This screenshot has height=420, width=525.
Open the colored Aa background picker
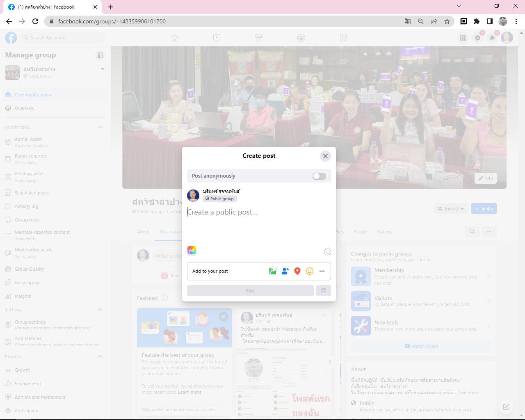(x=192, y=250)
